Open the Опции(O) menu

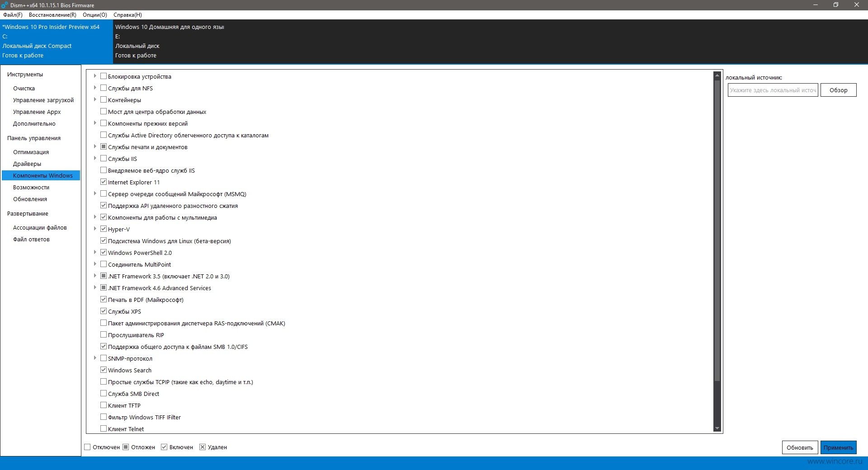[95, 15]
